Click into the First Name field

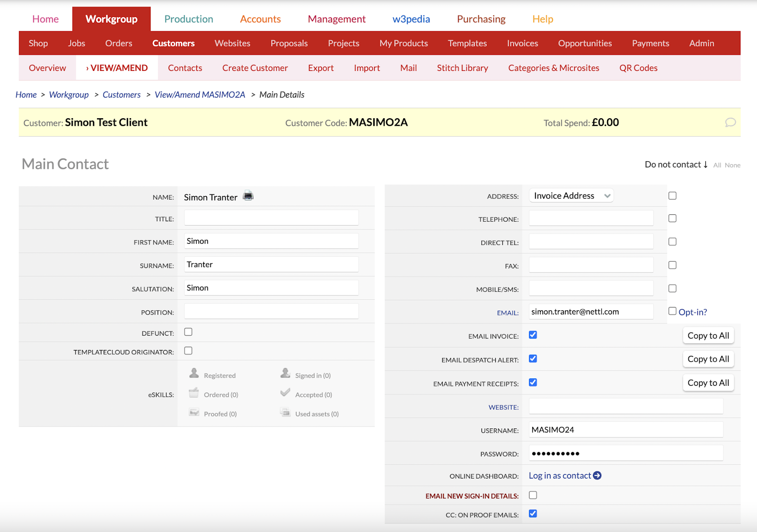pos(271,241)
